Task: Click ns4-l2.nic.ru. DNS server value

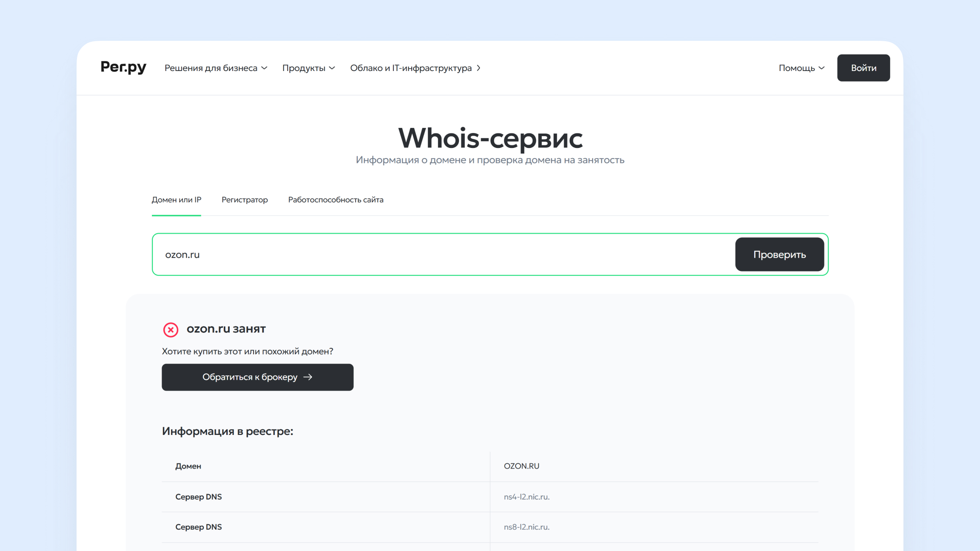Action: coord(527,497)
